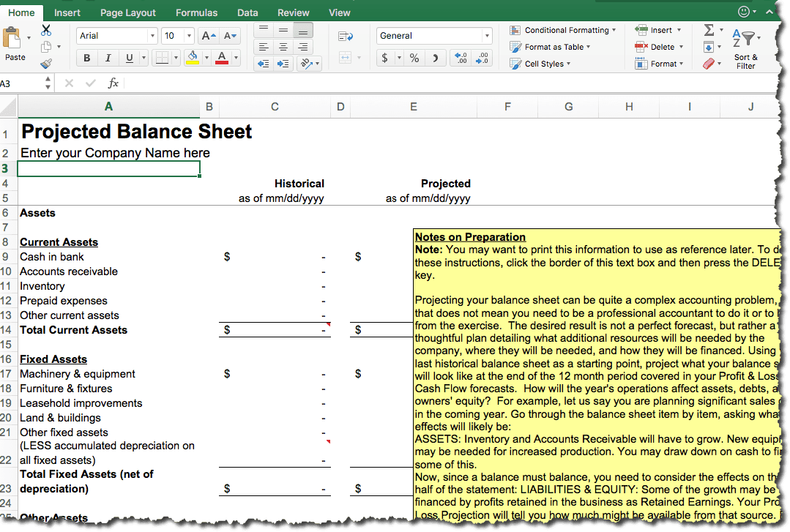The height and width of the screenshot is (532, 790).
Task: Align text to top
Action: pos(264,30)
